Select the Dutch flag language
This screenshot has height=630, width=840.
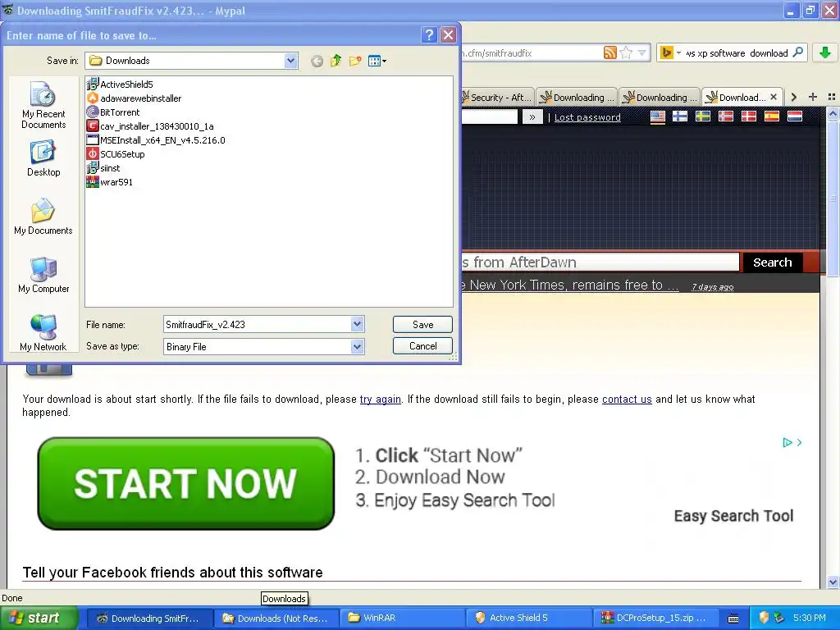pyautogui.click(x=795, y=116)
